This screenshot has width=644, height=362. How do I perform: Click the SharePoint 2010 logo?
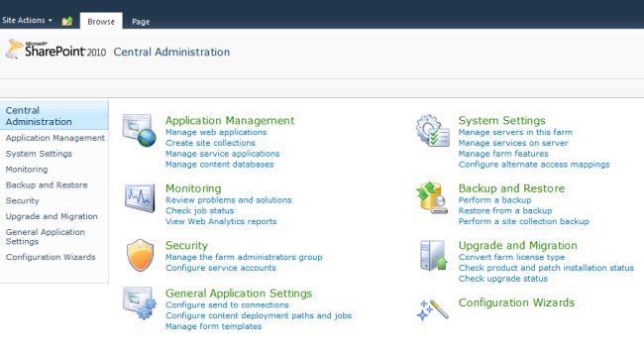point(55,50)
